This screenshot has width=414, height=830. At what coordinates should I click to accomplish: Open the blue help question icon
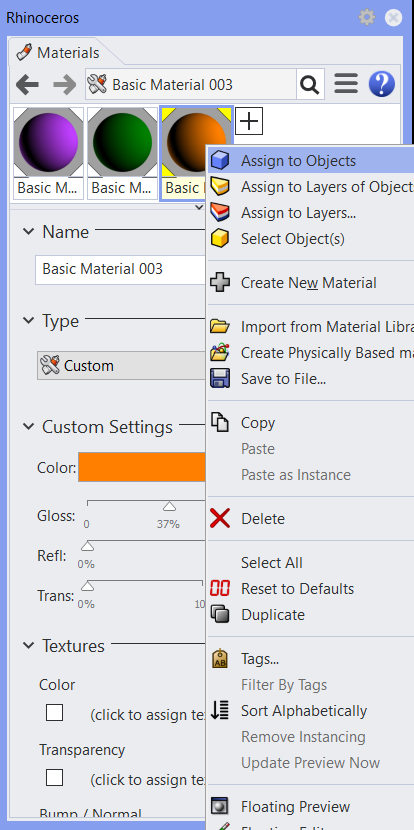pos(382,84)
